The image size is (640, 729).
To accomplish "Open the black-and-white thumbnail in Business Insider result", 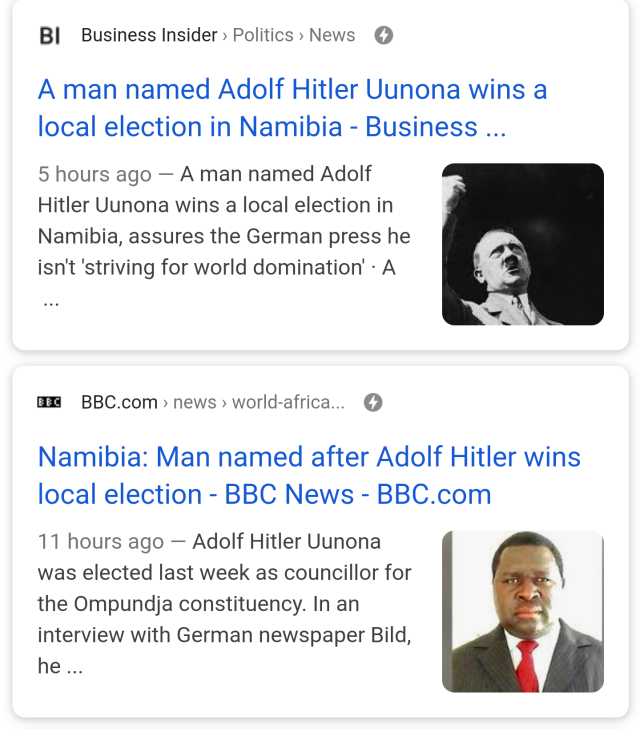I will (x=522, y=244).
